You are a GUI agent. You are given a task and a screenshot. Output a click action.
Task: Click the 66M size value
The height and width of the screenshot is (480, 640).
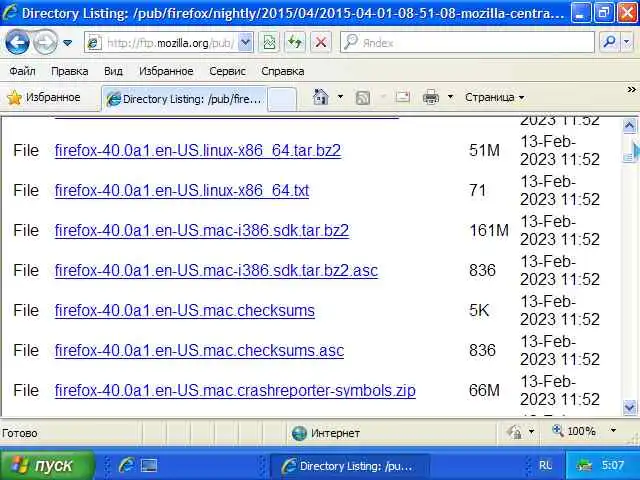[484, 390]
